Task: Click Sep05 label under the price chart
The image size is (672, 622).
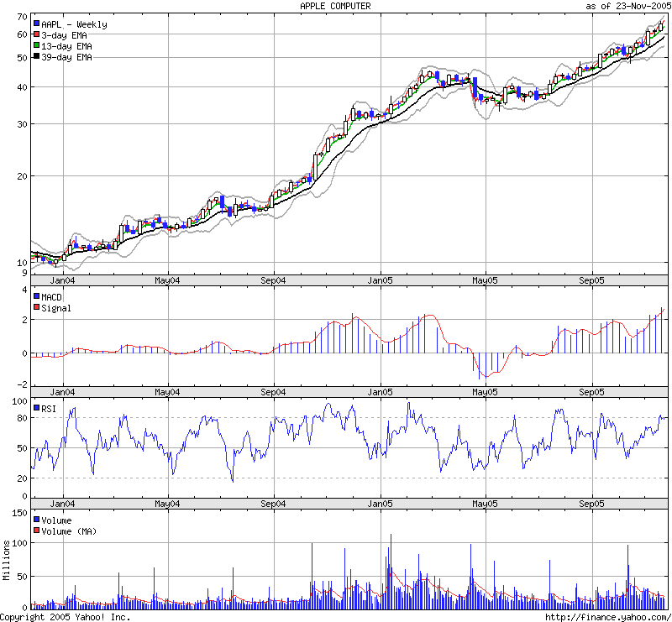Action: click(592, 280)
